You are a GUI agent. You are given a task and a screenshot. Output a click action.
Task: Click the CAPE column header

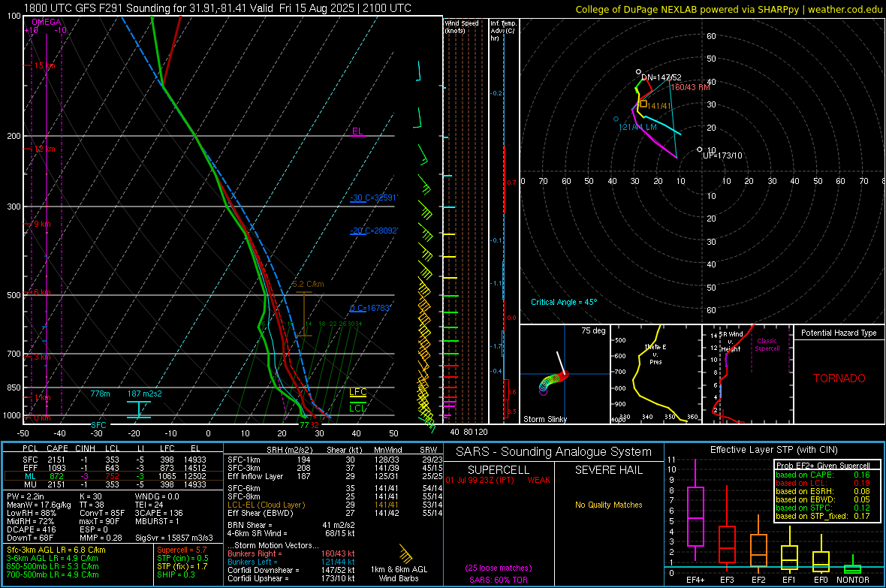pos(57,449)
